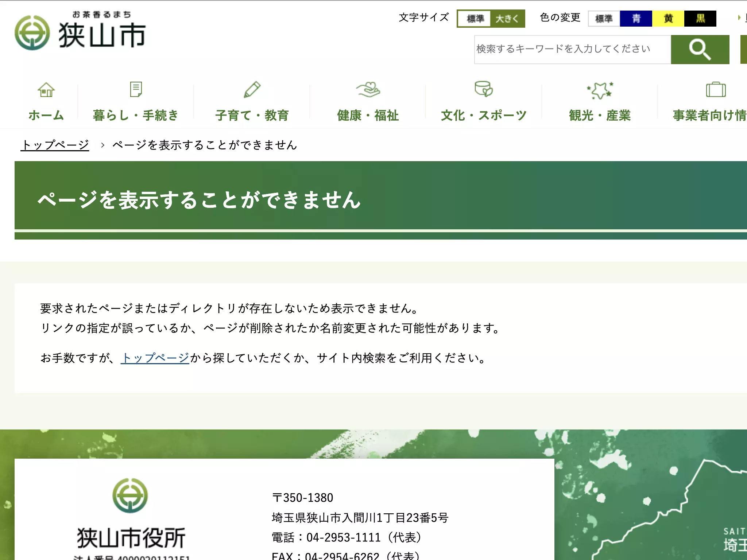747x560 pixels.
Task: Focus the keyword search input field
Action: 573,50
